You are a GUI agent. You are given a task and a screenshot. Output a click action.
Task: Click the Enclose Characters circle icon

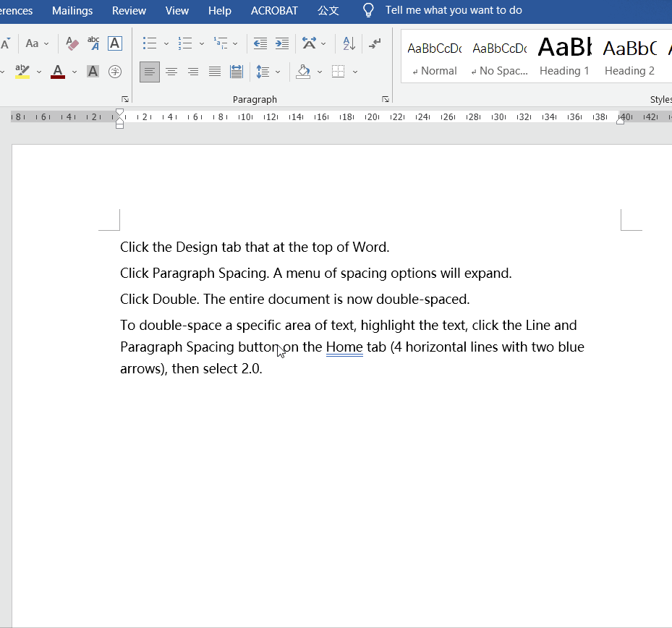115,72
